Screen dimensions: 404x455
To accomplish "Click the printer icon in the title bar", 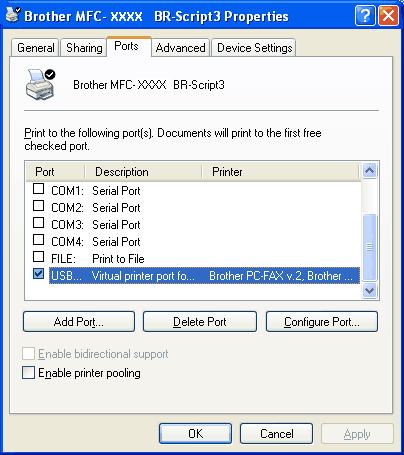I will point(13,15).
